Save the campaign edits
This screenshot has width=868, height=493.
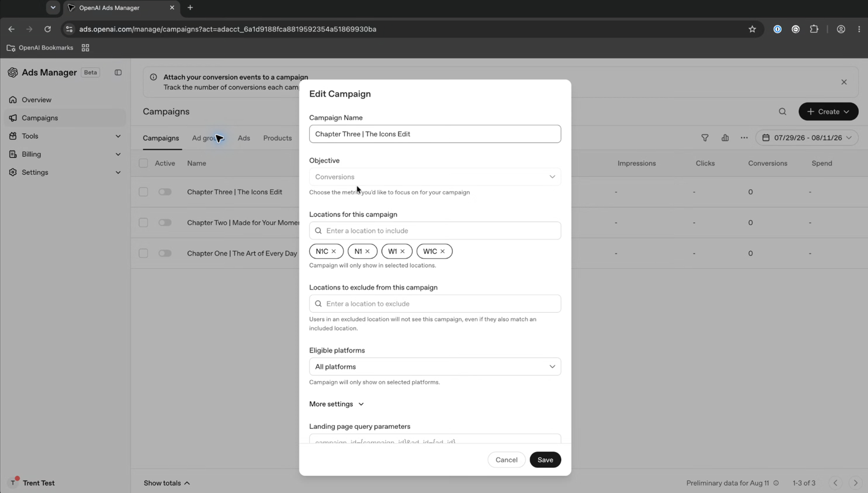tap(545, 460)
